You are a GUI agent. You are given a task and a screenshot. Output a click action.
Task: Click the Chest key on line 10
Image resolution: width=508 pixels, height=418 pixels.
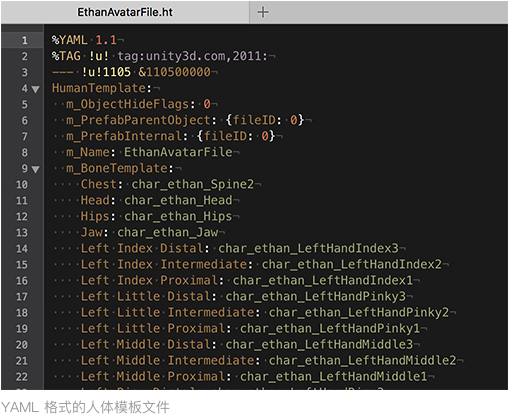98,184
